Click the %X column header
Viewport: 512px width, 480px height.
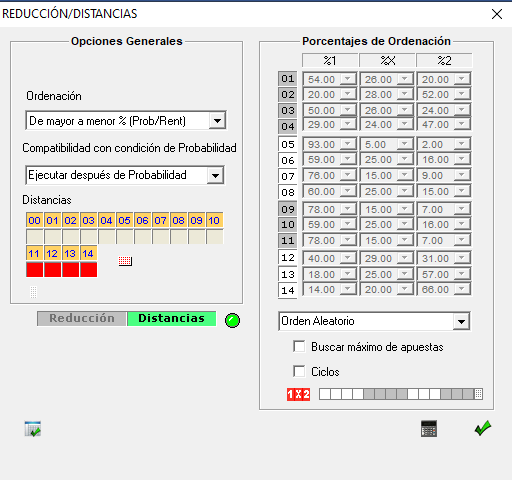point(387,60)
